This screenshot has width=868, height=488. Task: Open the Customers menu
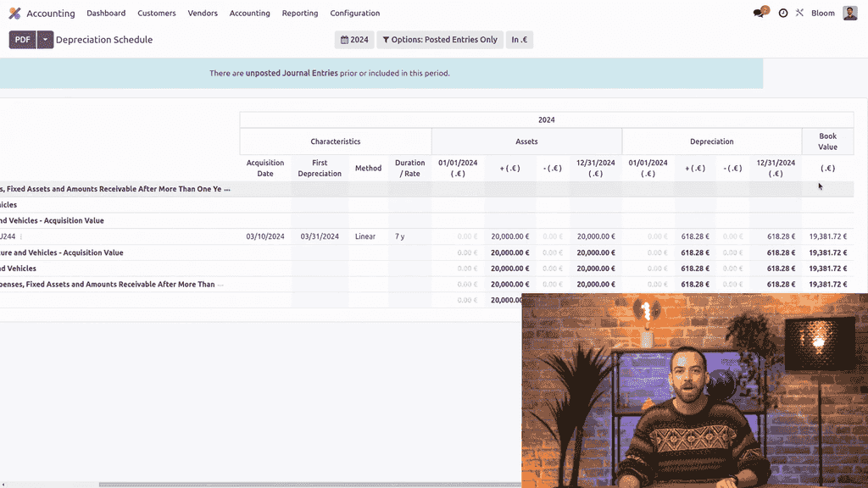pos(157,14)
